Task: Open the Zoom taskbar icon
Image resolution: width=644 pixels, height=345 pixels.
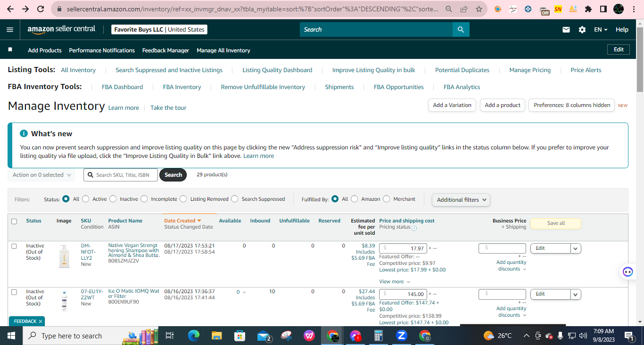Action: [402, 336]
